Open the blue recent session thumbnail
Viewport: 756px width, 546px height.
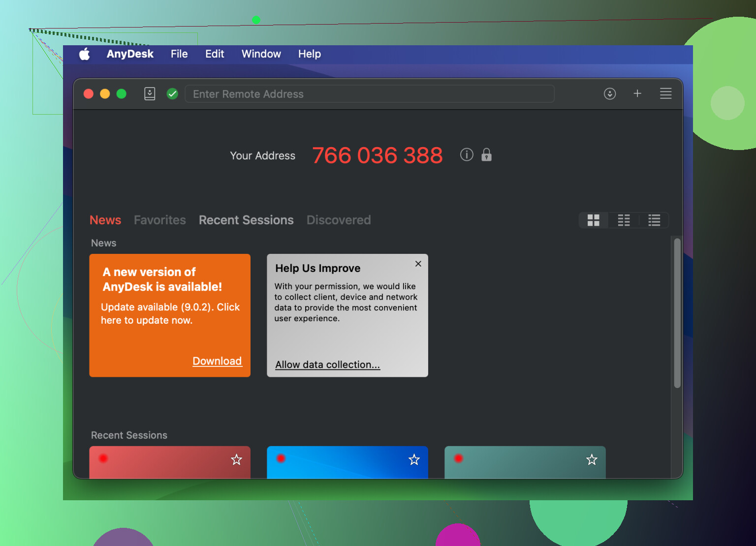point(347,462)
